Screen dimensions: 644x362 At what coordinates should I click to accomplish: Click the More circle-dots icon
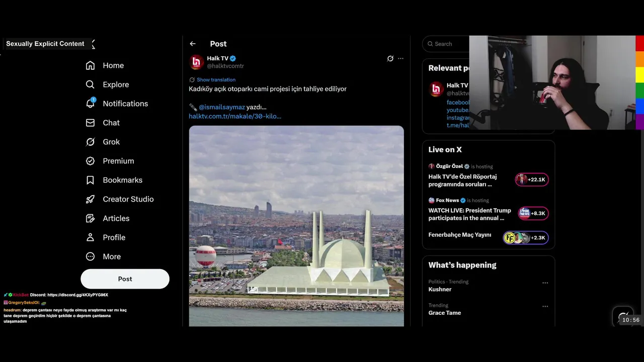pos(90,256)
